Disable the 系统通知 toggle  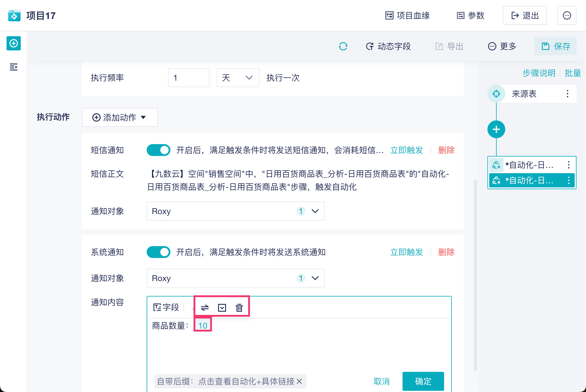pos(159,252)
